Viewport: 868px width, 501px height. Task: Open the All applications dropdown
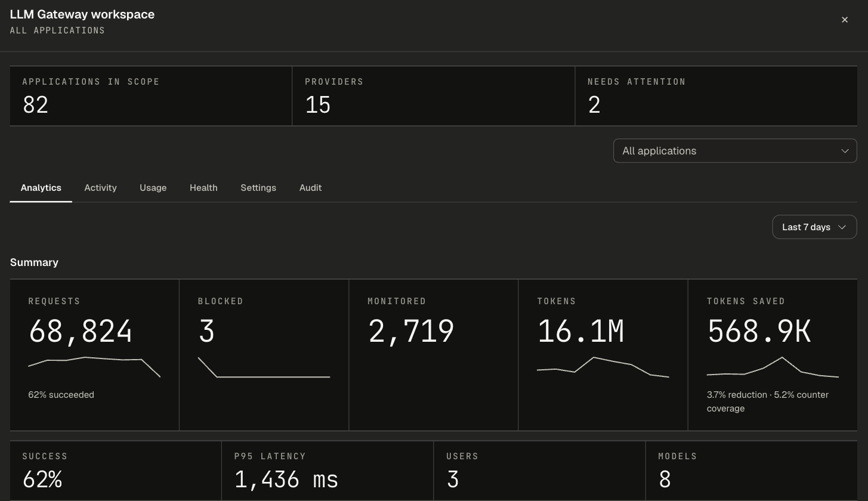click(x=735, y=151)
